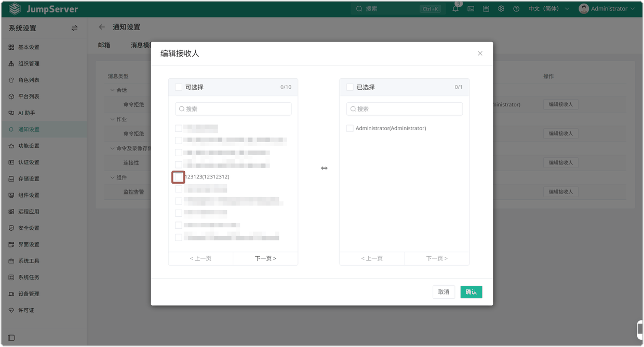Viewport: 644px width, 347px height.
Task: Check the select-all box beside 已选择
Action: tap(350, 87)
